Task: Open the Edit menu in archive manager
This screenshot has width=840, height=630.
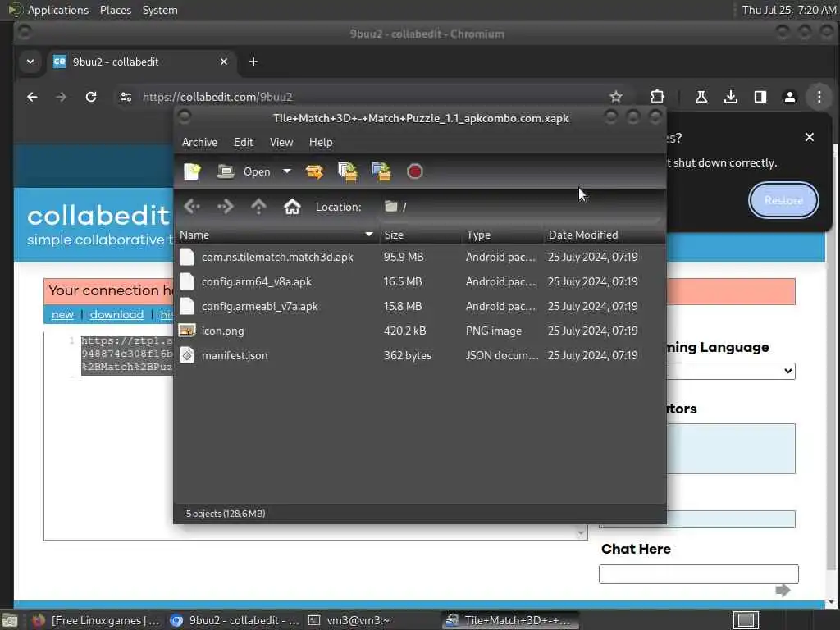Action: click(x=243, y=142)
